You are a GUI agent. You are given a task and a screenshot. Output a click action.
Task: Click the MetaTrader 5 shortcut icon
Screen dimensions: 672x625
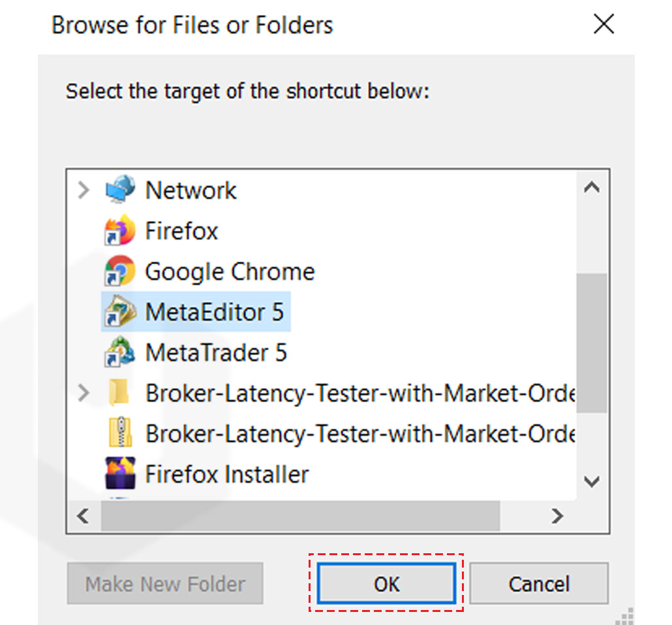(119, 352)
